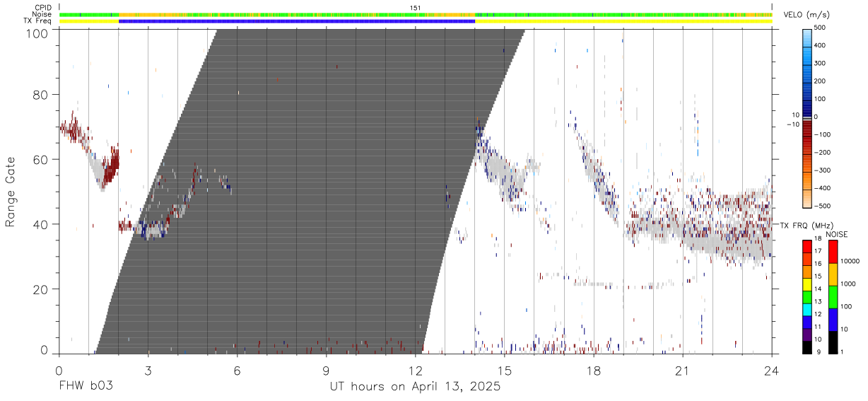Click the 'NOISE' legend title
Image resolution: width=868 pixels, height=401 pixels.
(x=837, y=233)
